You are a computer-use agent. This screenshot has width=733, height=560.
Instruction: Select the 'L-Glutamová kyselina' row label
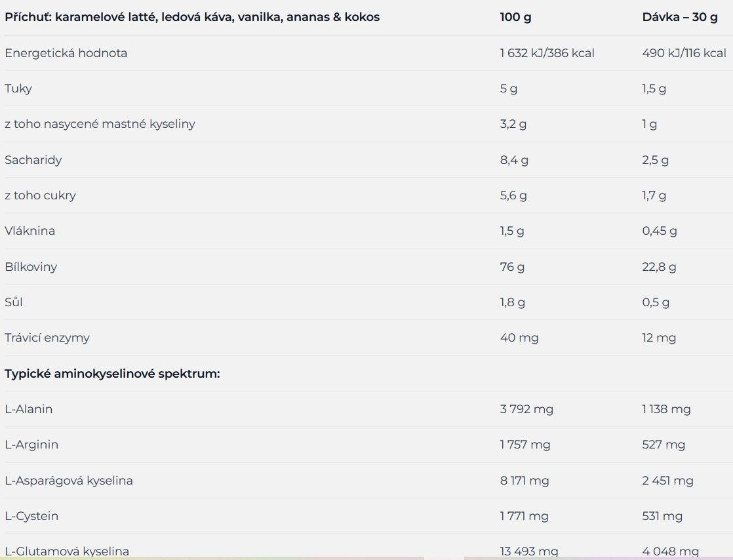(x=67, y=551)
